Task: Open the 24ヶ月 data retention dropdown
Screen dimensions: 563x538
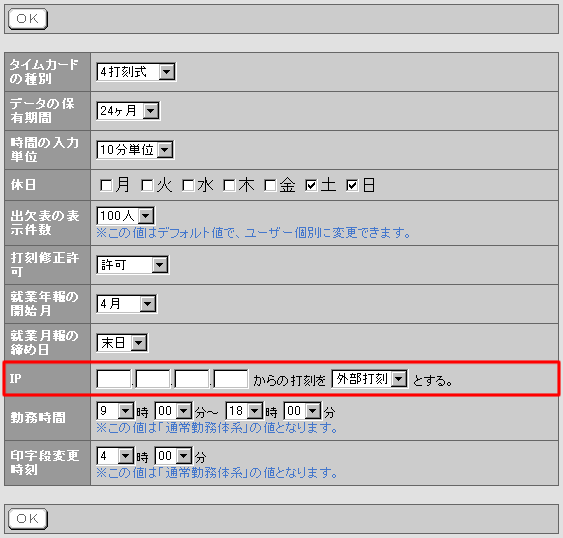Action: click(x=128, y=111)
